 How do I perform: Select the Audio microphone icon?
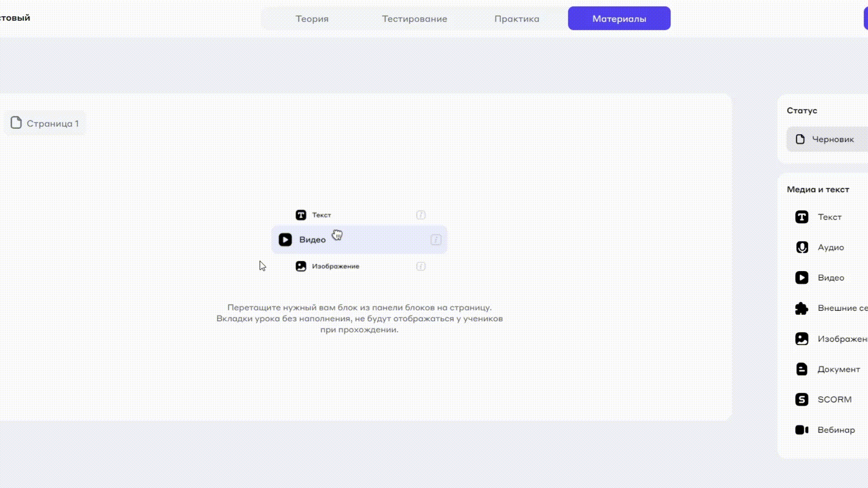click(802, 248)
